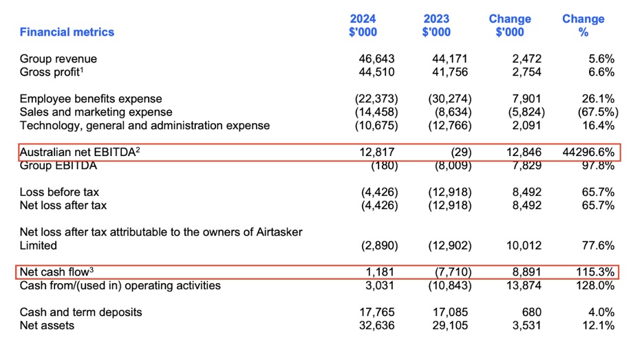Click the "Cash and term deposits" label
The height and width of the screenshot is (345, 644).
pyautogui.click(x=80, y=312)
